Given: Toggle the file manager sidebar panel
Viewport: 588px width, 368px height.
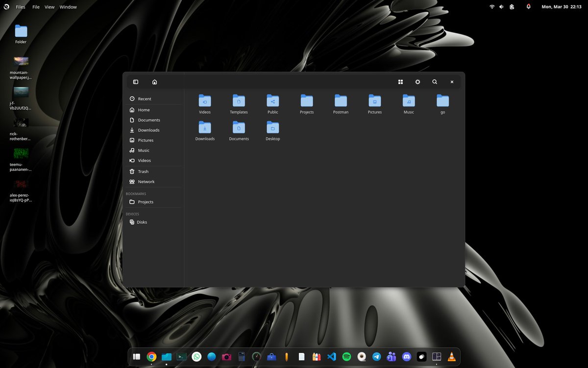Looking at the screenshot, I should pyautogui.click(x=135, y=81).
